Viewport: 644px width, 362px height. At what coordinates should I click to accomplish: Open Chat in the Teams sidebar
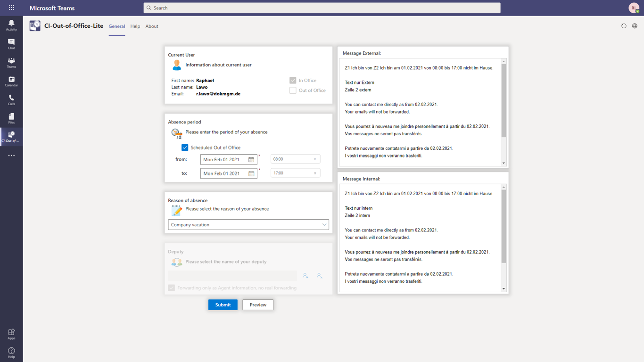(11, 44)
